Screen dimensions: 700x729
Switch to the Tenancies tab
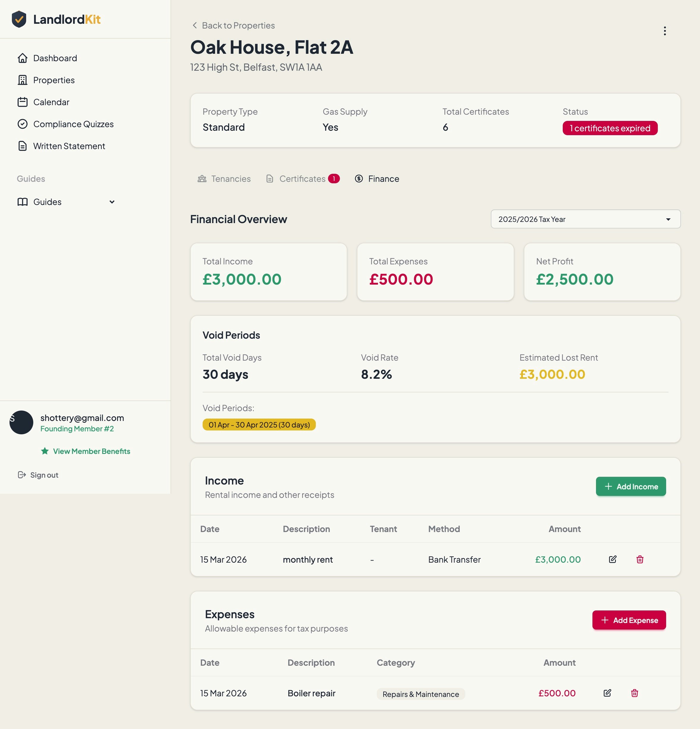point(224,179)
